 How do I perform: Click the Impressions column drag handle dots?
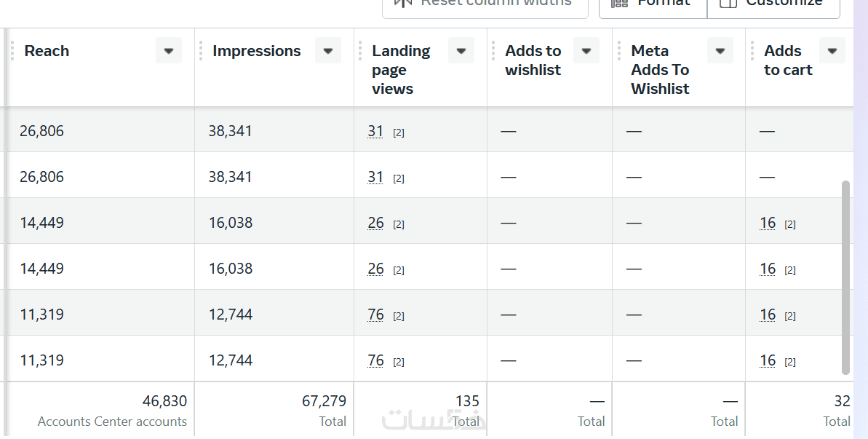tap(201, 51)
